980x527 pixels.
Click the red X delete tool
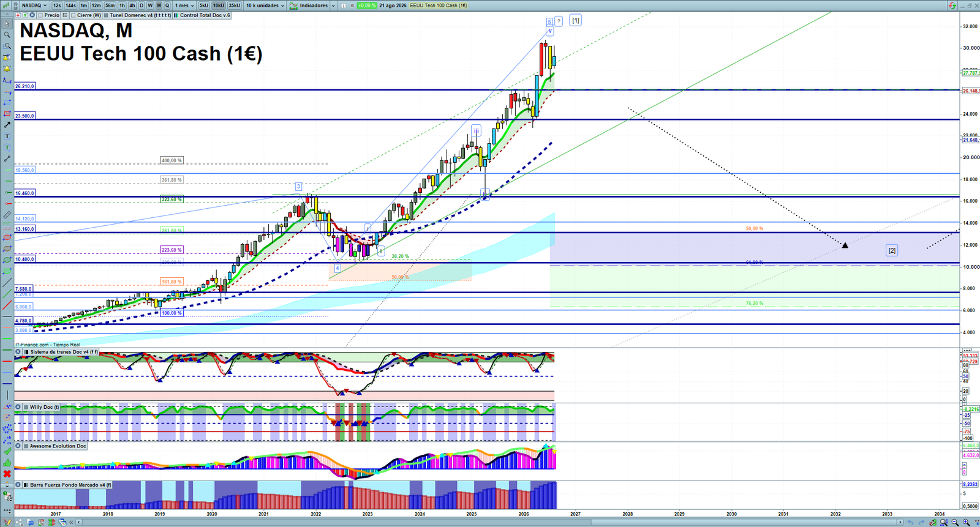[7, 474]
